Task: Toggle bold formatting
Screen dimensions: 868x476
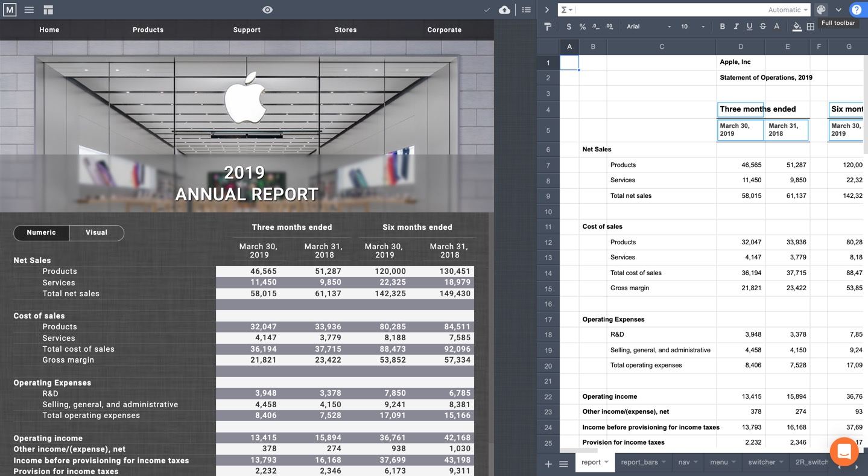Action: pos(723,27)
